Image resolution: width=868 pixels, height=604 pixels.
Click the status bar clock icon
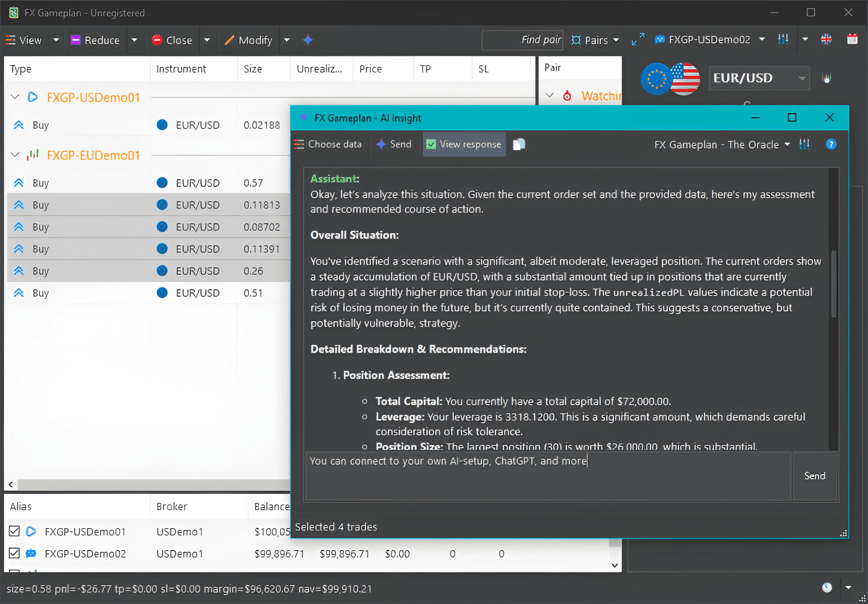pyautogui.click(x=827, y=587)
